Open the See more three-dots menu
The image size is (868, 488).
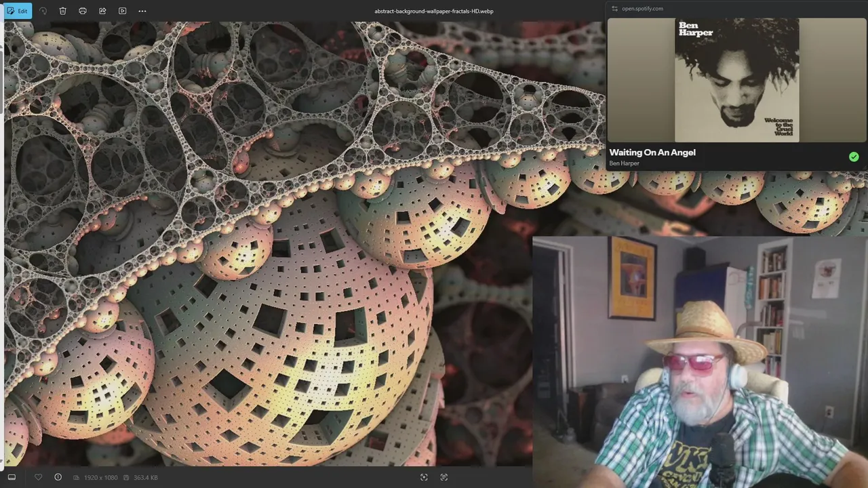pyautogui.click(x=142, y=11)
